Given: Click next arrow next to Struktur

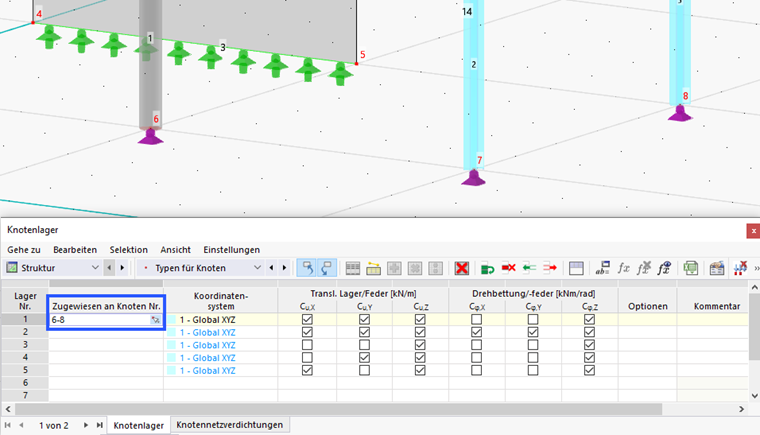Looking at the screenshot, I should pyautogui.click(x=122, y=268).
